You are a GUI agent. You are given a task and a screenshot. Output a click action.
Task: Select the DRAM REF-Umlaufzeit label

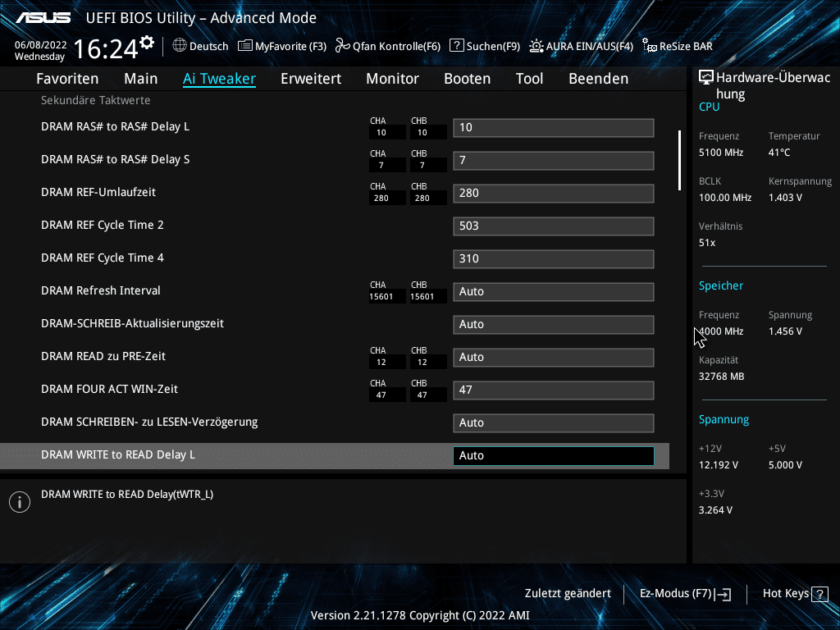[98, 192]
